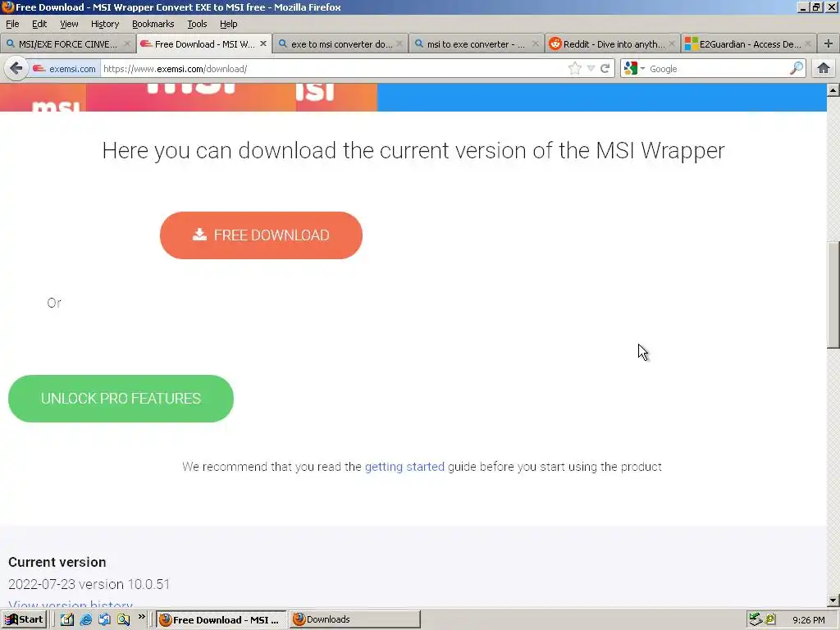The image size is (840, 630).
Task: Close the Free Download MSI Wrapper tab
Action: [263, 44]
